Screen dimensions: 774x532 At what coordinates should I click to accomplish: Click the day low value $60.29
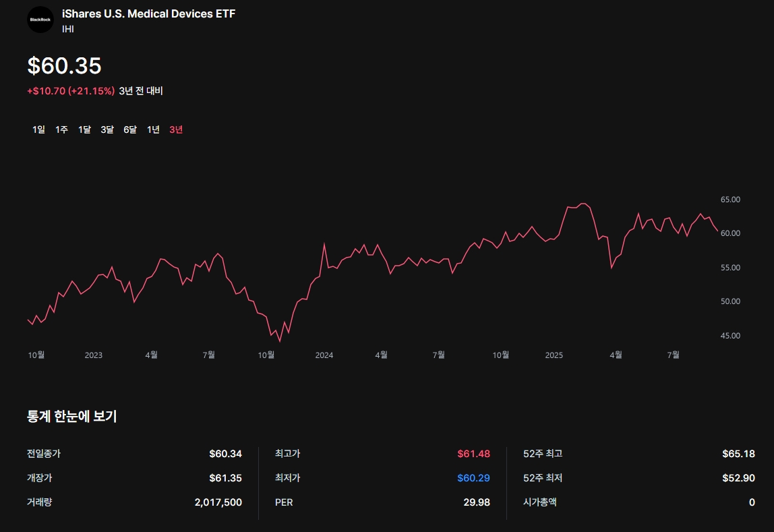474,477
